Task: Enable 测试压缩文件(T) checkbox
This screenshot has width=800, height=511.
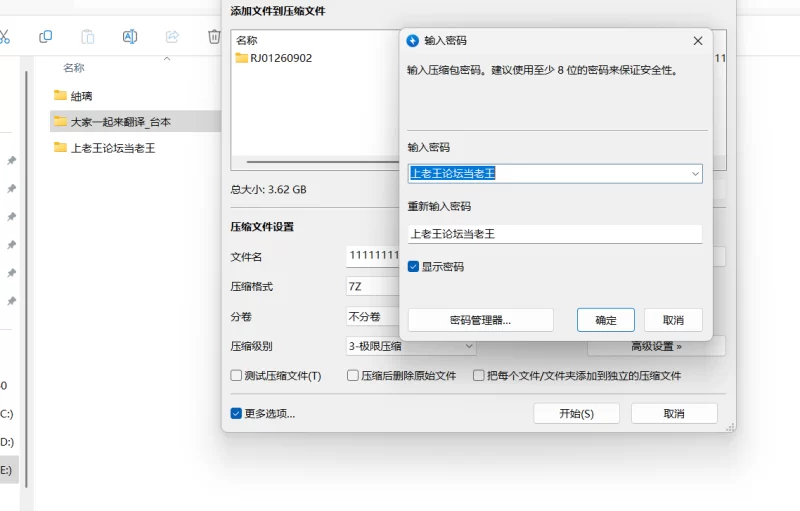Action: 236,376
